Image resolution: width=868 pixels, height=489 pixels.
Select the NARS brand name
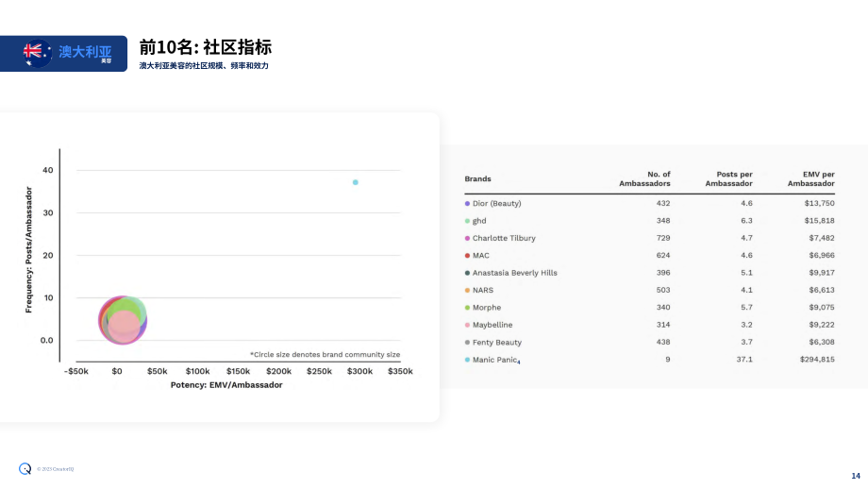click(483, 290)
